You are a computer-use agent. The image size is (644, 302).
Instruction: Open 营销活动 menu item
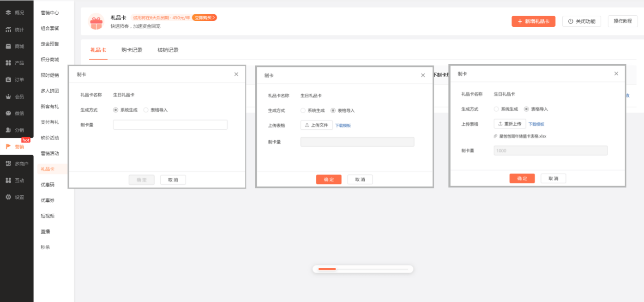(x=50, y=153)
